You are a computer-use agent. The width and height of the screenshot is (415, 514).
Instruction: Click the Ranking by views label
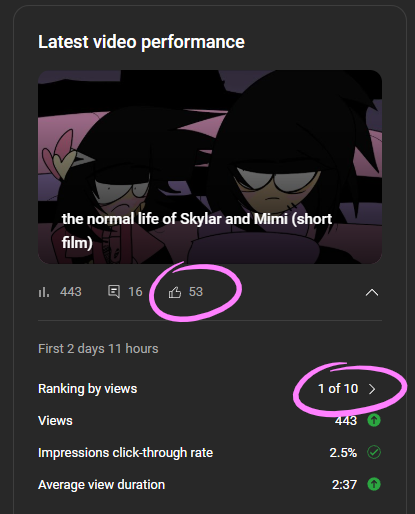click(x=88, y=389)
